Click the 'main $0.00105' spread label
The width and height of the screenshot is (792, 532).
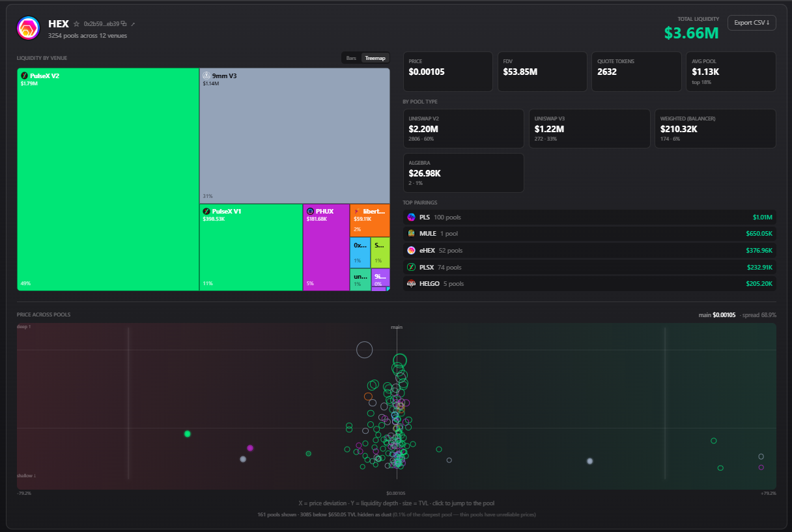(x=717, y=315)
